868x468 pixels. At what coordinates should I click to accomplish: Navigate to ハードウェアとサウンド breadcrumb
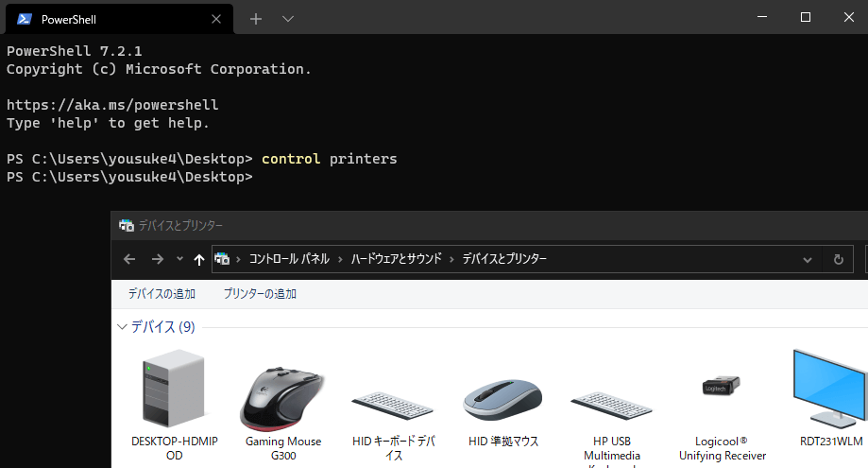click(397, 259)
